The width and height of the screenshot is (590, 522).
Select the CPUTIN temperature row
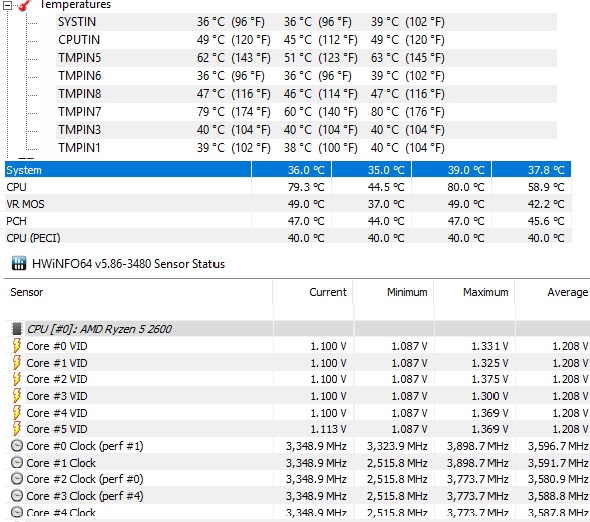(x=306, y=40)
